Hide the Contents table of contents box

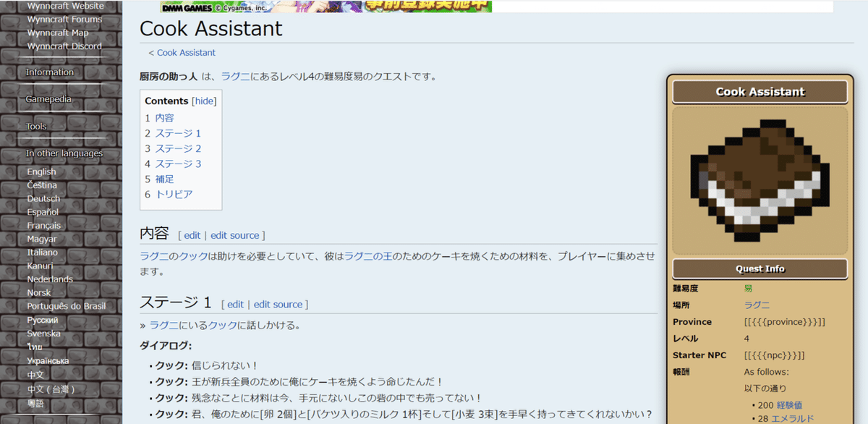point(205,101)
